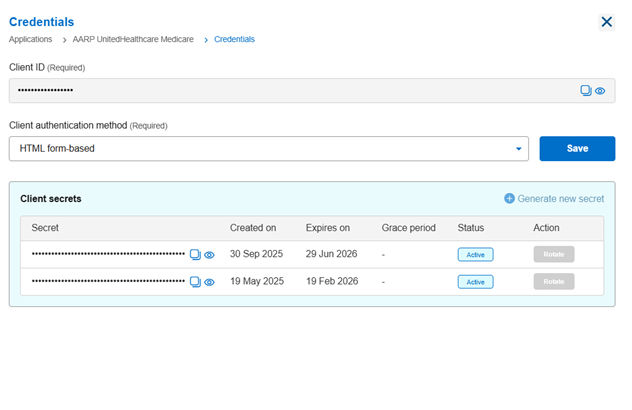Click the Grace period column header
The width and height of the screenshot is (632, 410).
[x=409, y=228]
